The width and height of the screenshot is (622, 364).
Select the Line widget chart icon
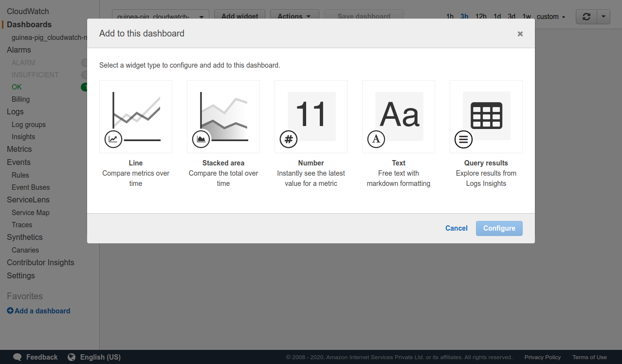point(136,117)
